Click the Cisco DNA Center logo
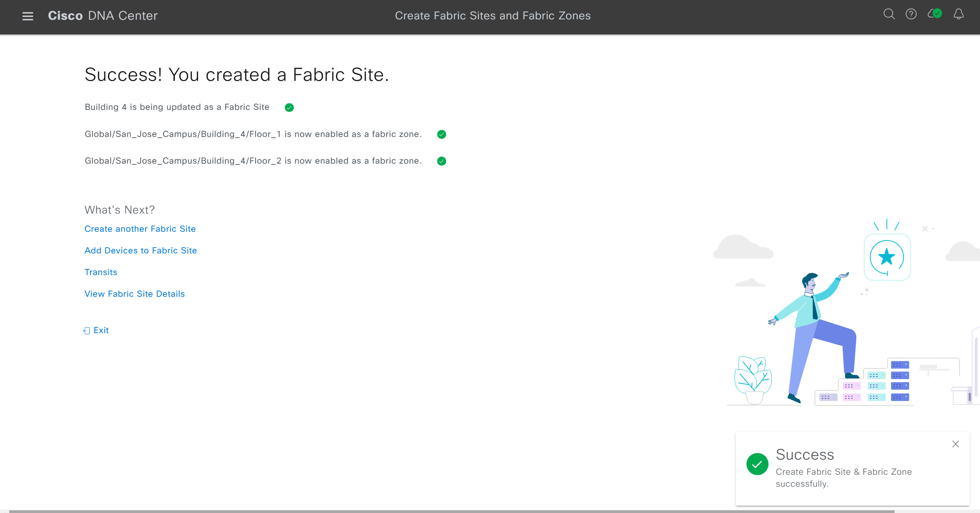Viewport: 980px width, 513px height. click(x=102, y=15)
